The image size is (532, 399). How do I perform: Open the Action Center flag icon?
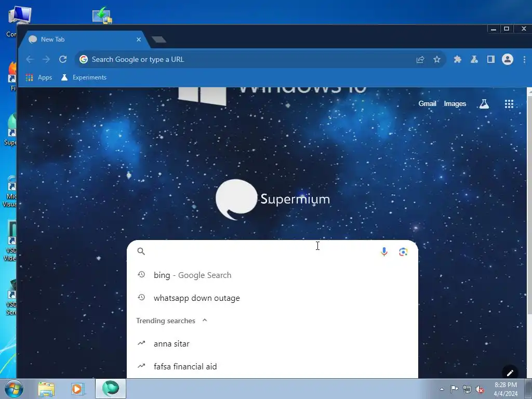coord(454,389)
